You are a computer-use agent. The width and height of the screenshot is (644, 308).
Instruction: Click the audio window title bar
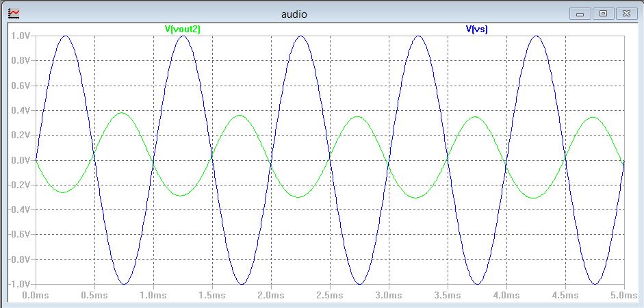(x=294, y=14)
